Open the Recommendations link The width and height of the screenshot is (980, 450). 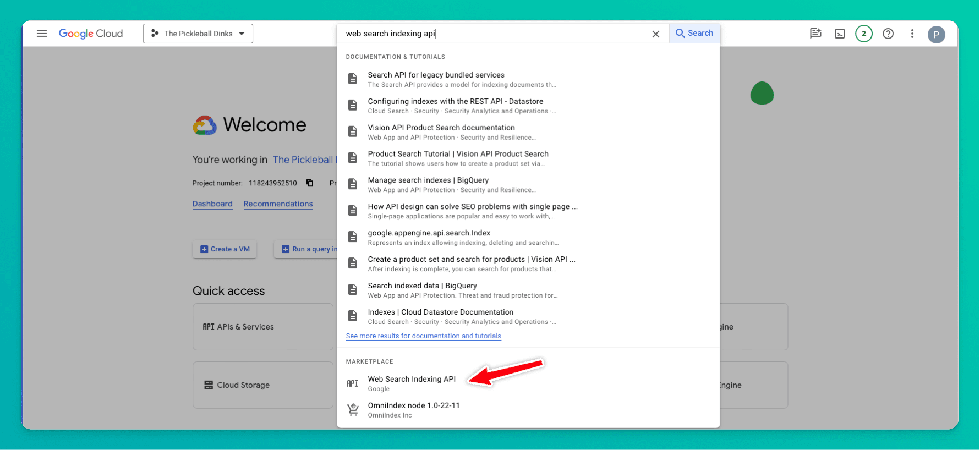[278, 204]
